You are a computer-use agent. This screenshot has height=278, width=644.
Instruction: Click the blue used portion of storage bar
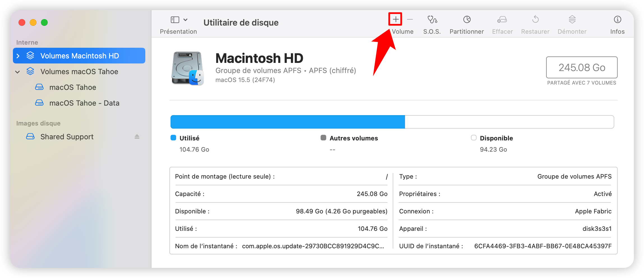[x=288, y=122]
